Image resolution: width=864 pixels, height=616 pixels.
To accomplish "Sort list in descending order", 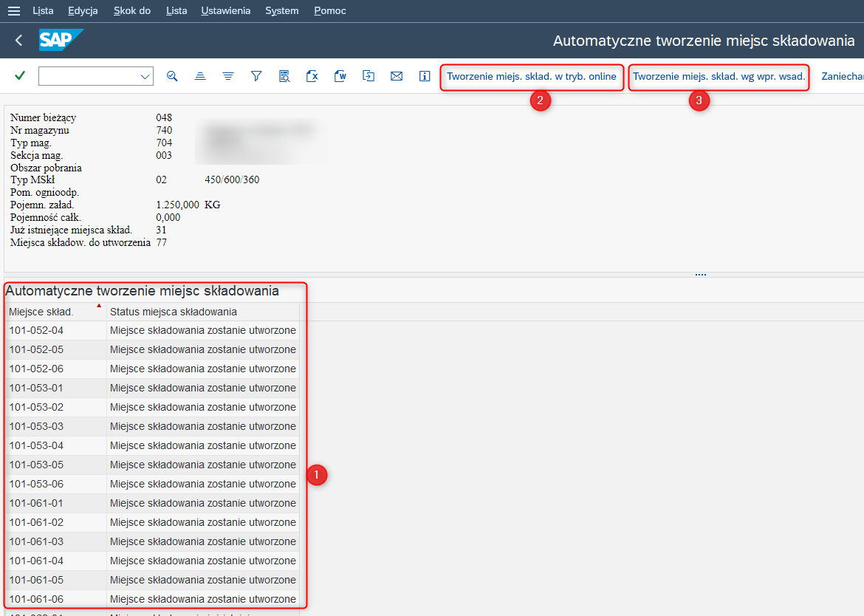I will 228,76.
